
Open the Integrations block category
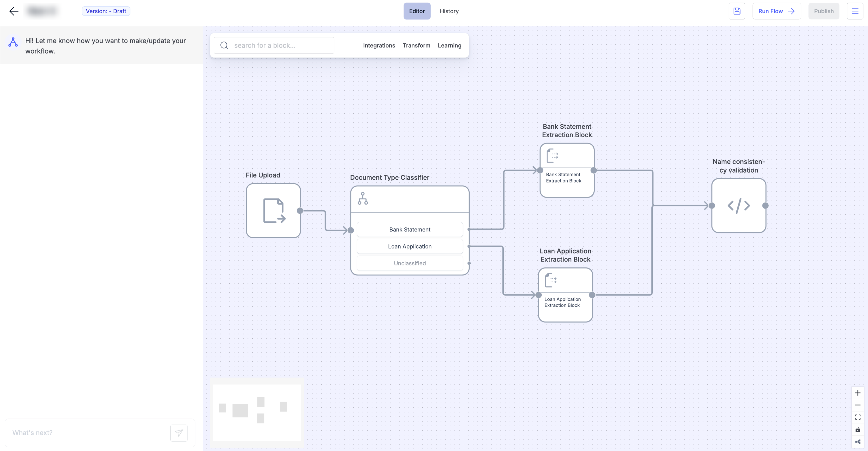(x=379, y=45)
